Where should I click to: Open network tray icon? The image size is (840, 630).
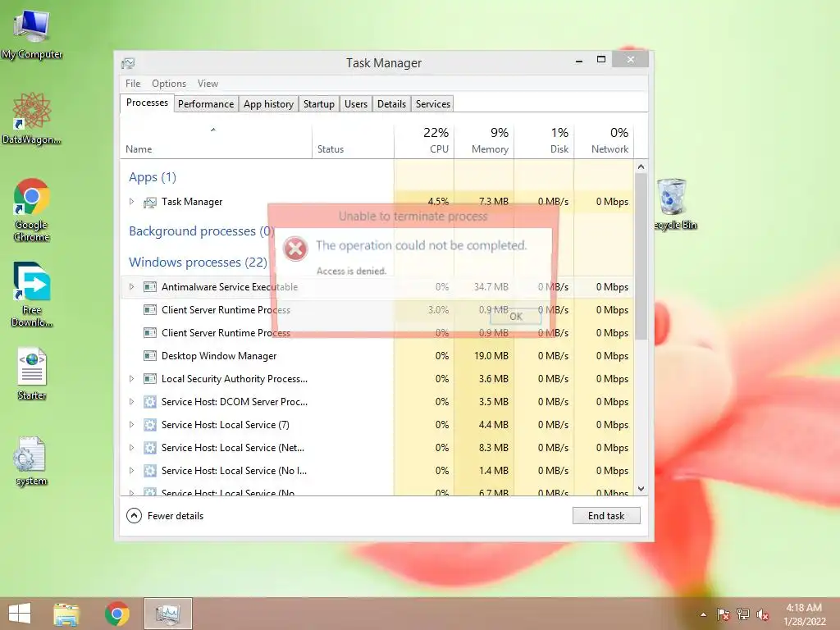742,614
